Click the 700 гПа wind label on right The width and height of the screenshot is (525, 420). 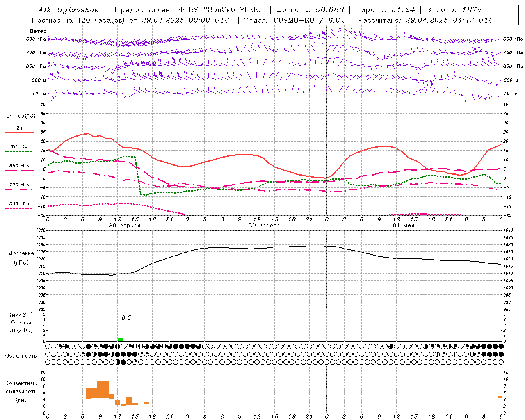513,52
